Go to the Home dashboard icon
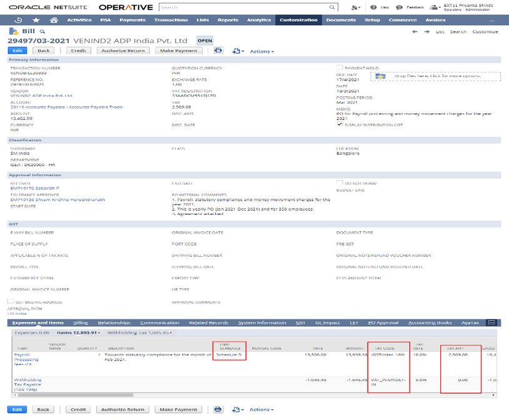This screenshot has width=509, height=420. [54, 20]
